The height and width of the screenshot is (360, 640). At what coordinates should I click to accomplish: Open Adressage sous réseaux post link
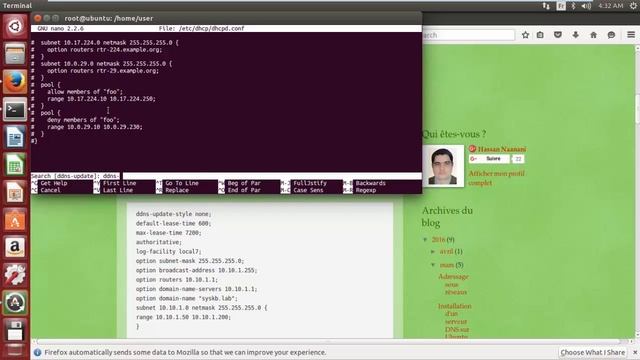[x=453, y=284]
